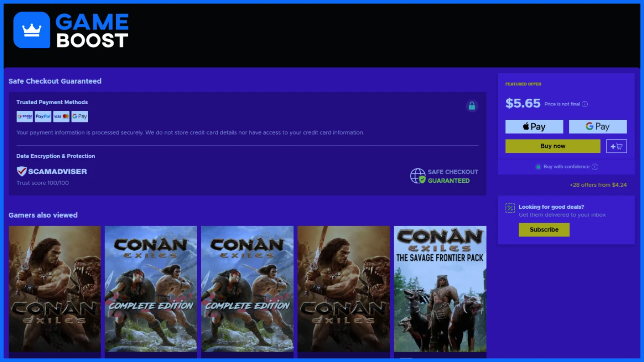
Task: Open the info icon after Buy with confidence
Action: pos(595,167)
